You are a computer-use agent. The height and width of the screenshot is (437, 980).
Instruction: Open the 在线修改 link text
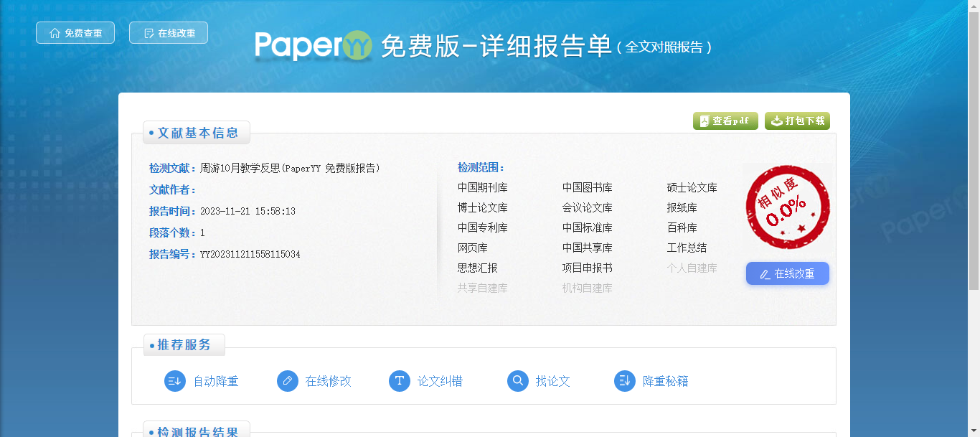[x=329, y=382]
